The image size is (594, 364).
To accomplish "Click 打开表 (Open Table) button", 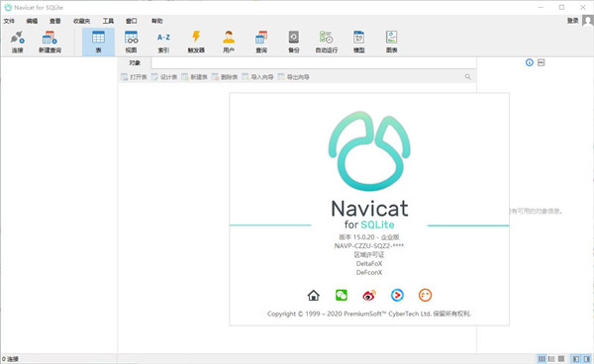I will click(134, 77).
